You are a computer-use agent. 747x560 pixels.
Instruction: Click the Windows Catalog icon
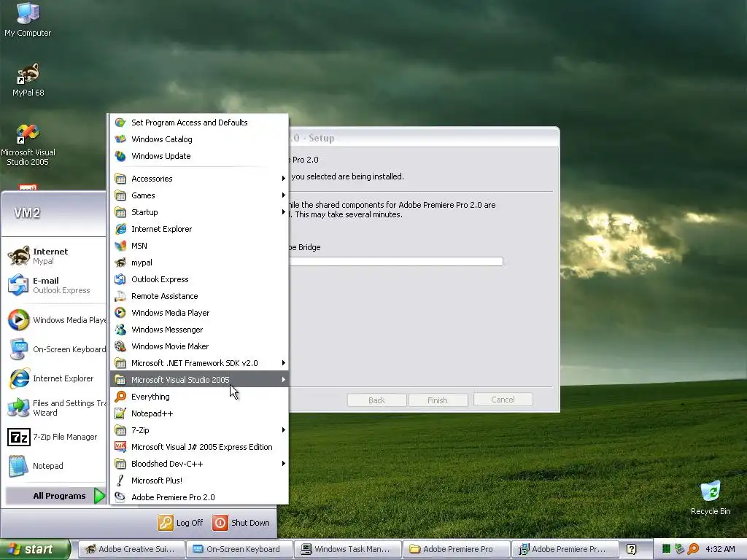[120, 139]
